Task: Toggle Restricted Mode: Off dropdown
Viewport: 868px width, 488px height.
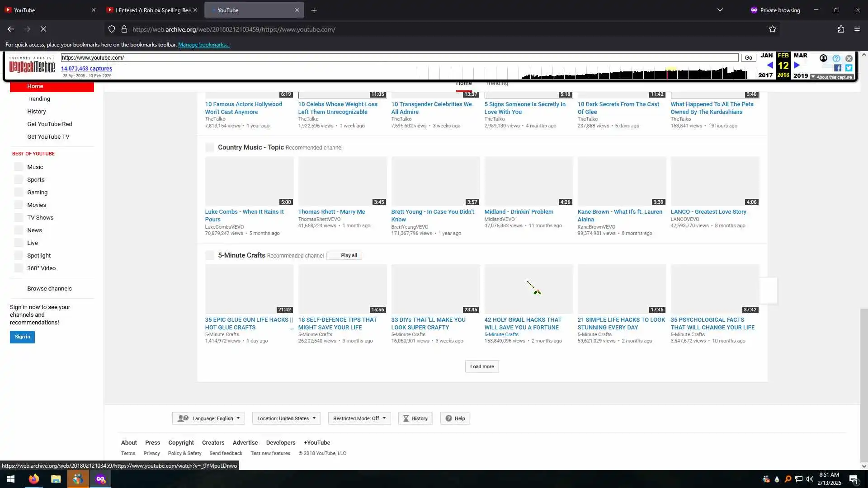Action: [359, 418]
